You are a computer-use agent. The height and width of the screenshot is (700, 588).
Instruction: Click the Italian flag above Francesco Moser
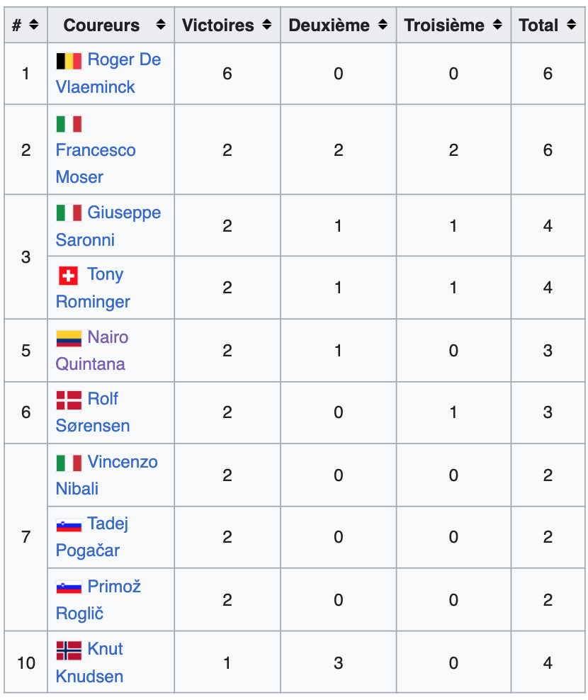click(x=69, y=124)
